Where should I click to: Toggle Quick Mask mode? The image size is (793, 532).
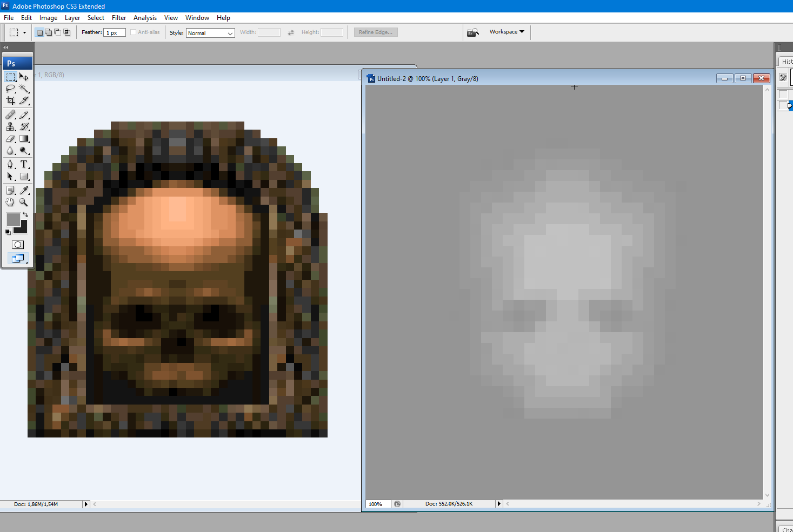(x=18, y=245)
